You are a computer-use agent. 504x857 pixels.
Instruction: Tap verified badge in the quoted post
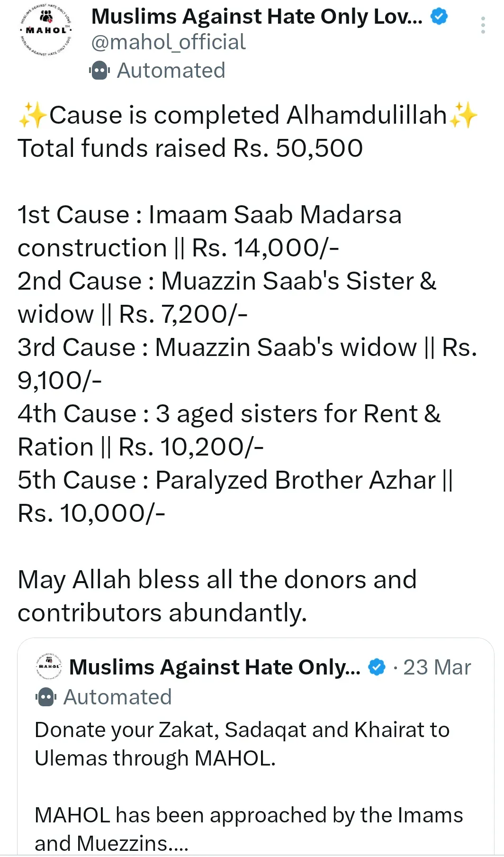coord(377,667)
